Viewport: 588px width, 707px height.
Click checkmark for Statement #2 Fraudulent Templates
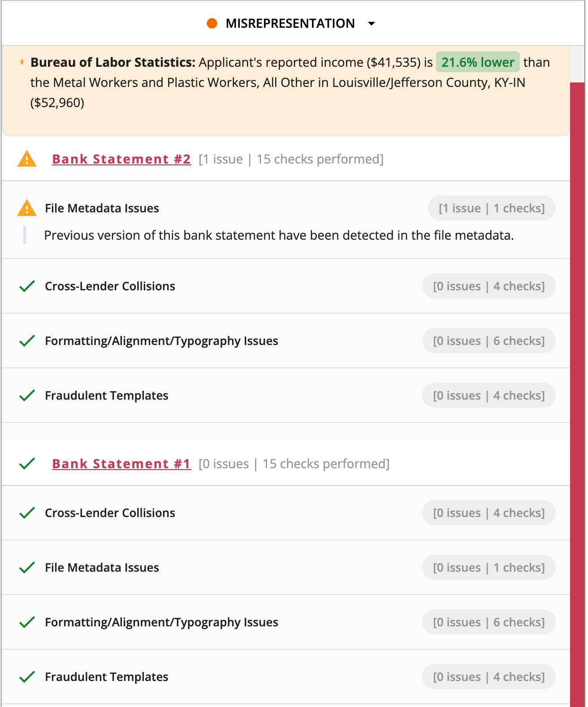click(x=27, y=396)
